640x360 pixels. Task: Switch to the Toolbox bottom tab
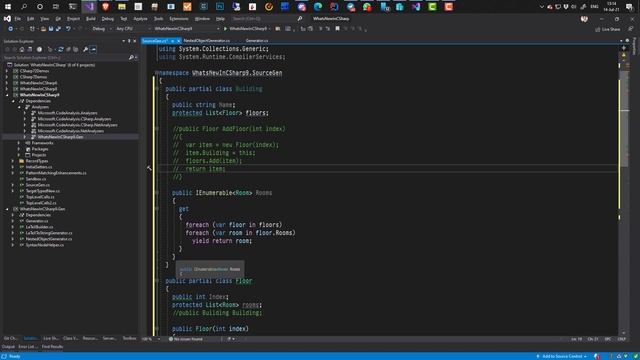[129, 338]
